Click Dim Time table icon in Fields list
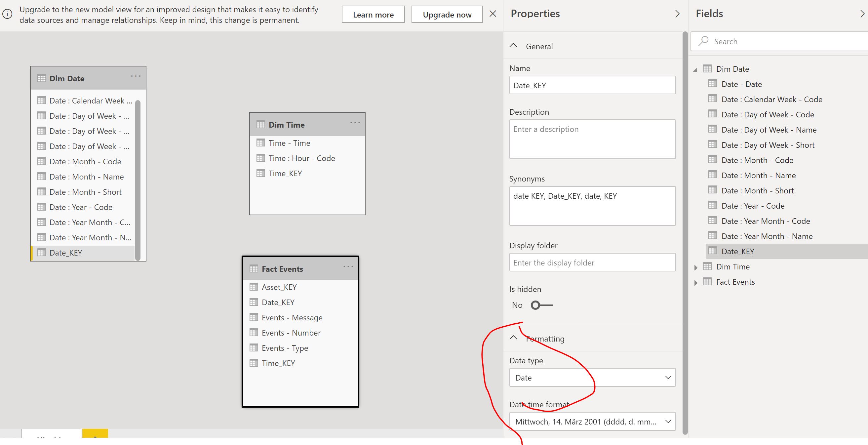868x445 pixels. coord(707,267)
